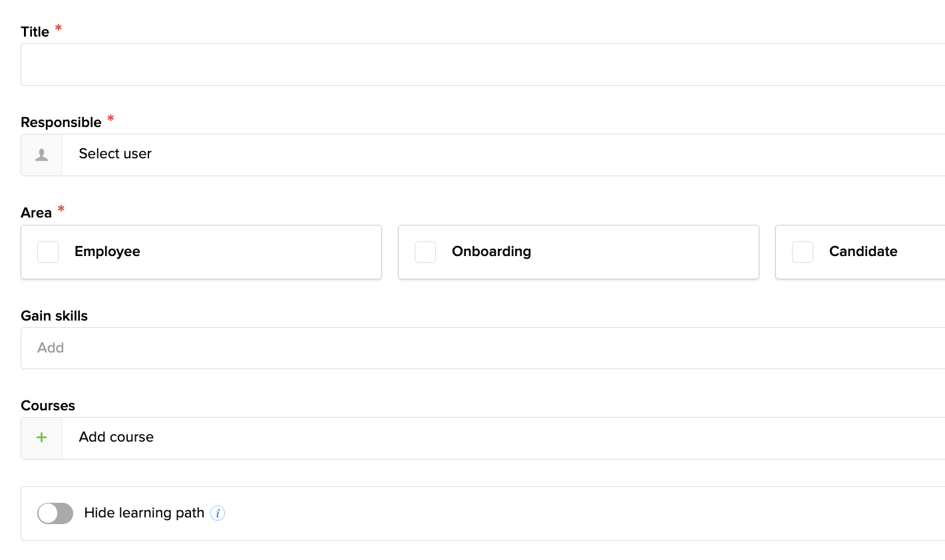Click the Area section label

click(36, 213)
